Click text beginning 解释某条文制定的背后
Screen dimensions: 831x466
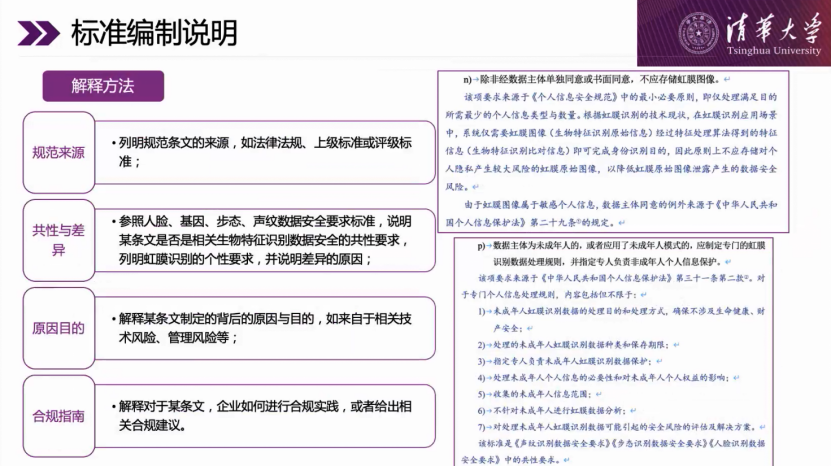point(262,328)
